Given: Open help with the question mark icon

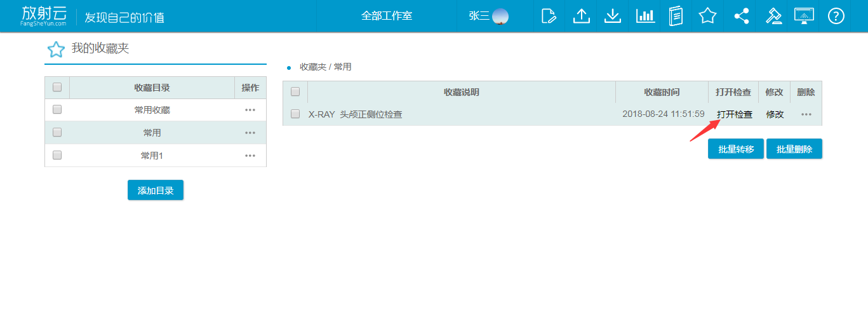Looking at the screenshot, I should click(x=836, y=16).
